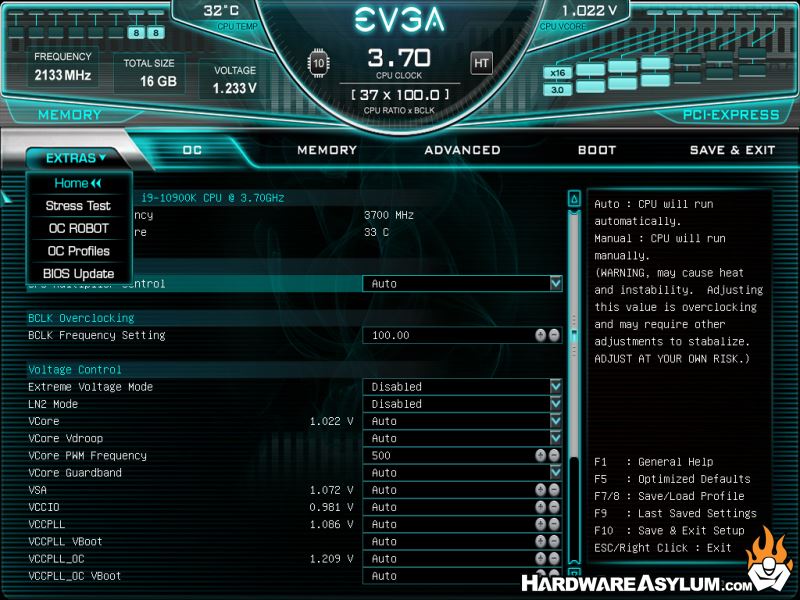Click the PCI-EXPRESS panel label
This screenshot has height=600, width=800.
[731, 115]
